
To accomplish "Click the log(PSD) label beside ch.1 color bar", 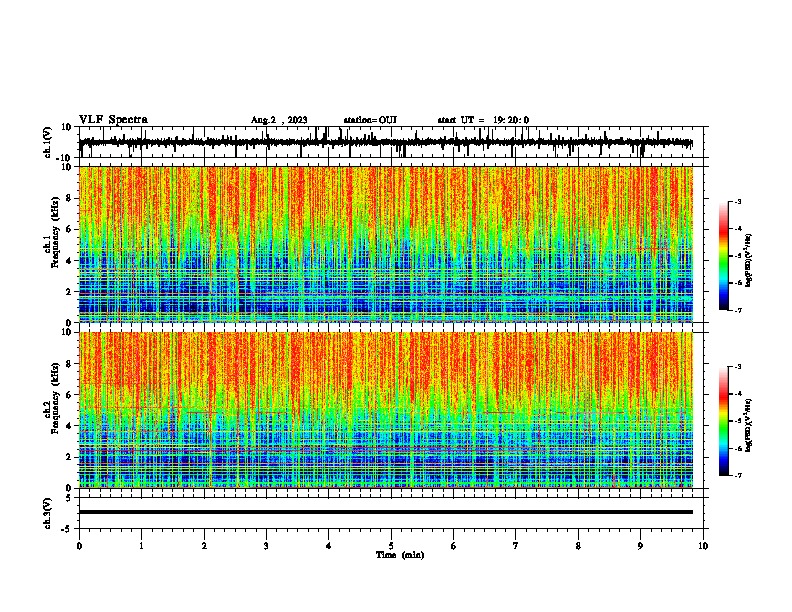I will coord(749,260).
